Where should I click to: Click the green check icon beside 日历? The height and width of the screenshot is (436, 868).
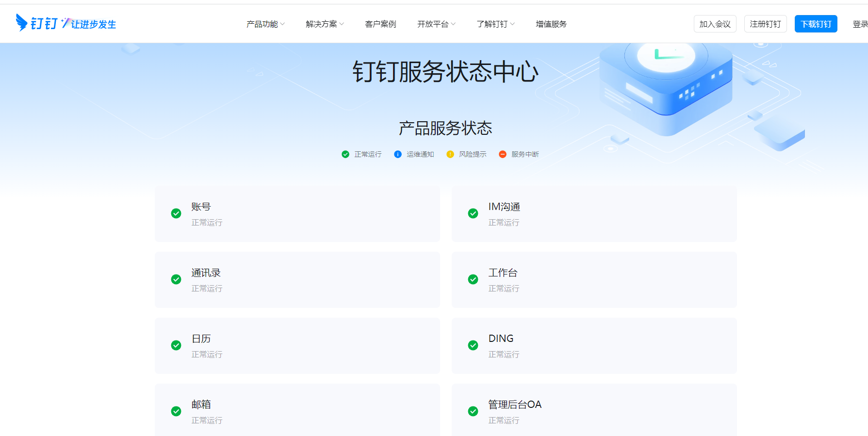click(x=176, y=345)
